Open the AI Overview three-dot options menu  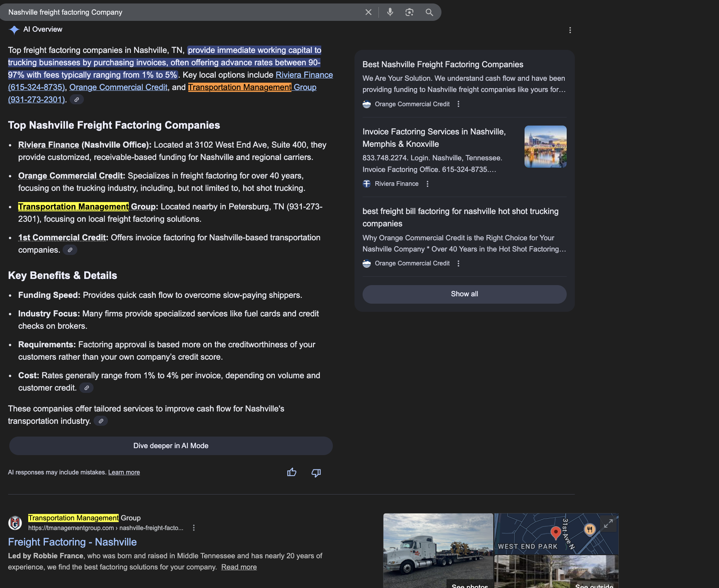coord(570,30)
